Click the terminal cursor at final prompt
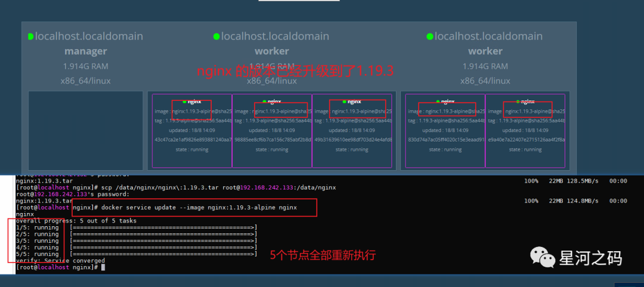The height and width of the screenshot is (287, 644). (103, 267)
